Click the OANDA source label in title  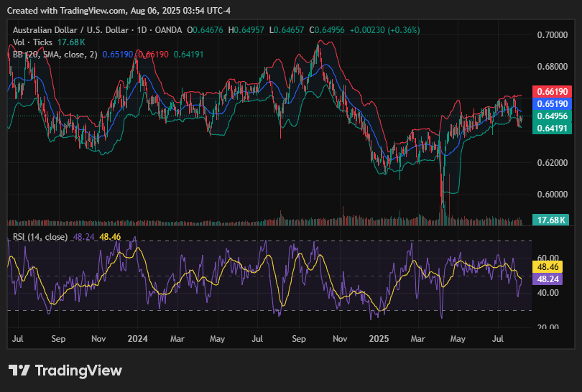coord(168,30)
